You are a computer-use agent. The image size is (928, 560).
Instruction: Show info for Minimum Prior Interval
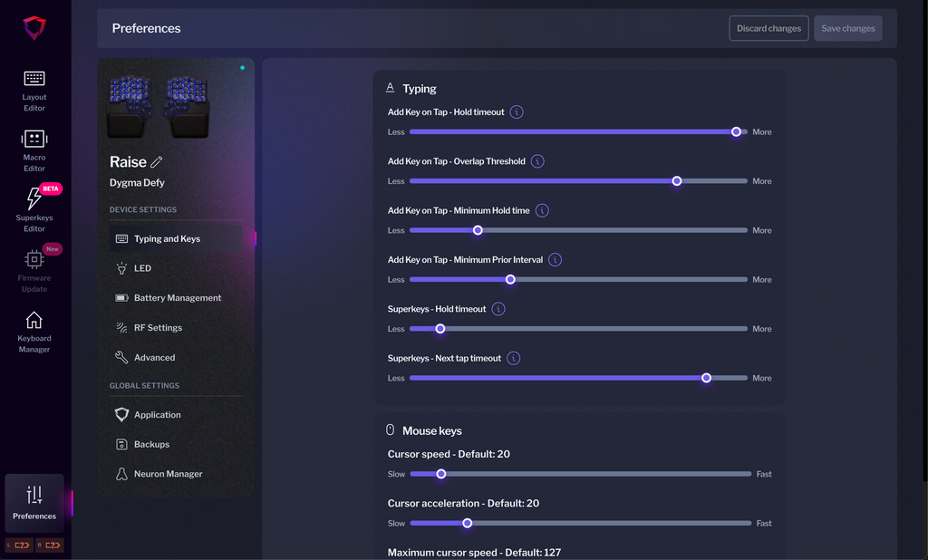click(x=555, y=260)
